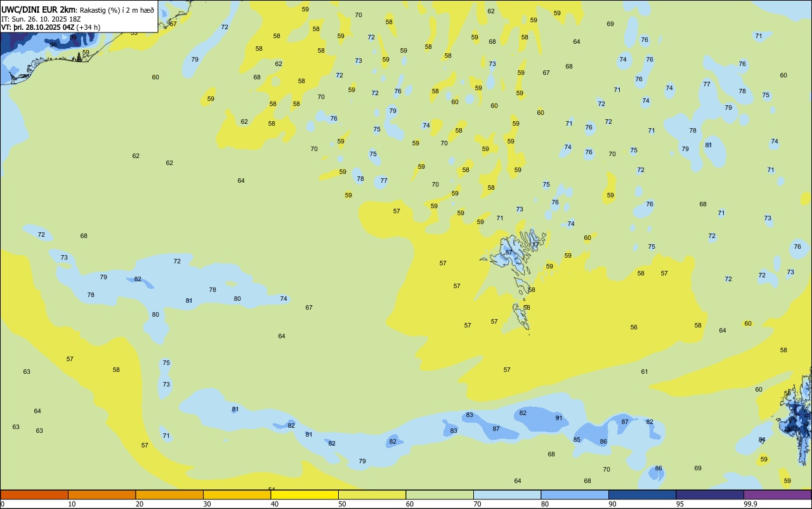Click the bright yellow 40–50 legend swatch
812x509 pixels.
pyautogui.click(x=304, y=494)
